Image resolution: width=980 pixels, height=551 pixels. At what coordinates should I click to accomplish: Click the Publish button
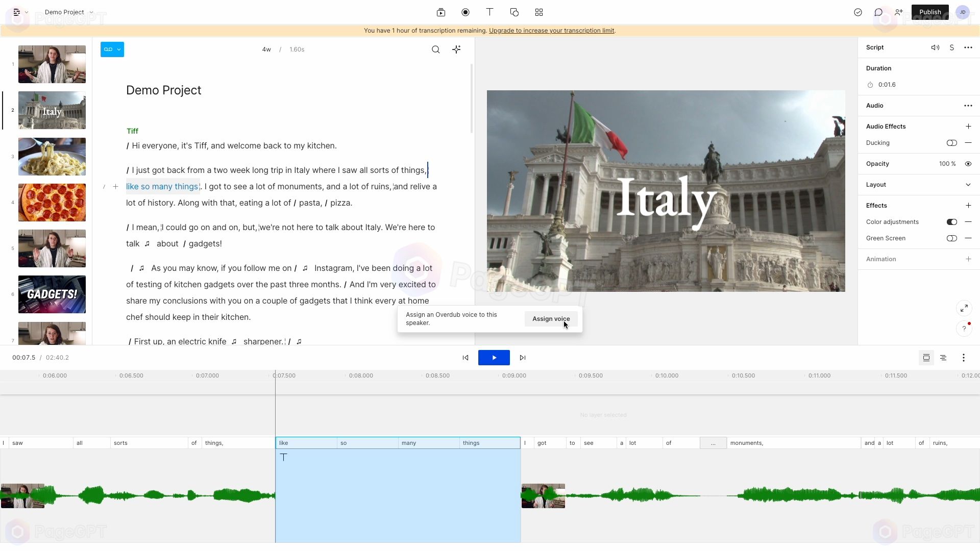(929, 11)
